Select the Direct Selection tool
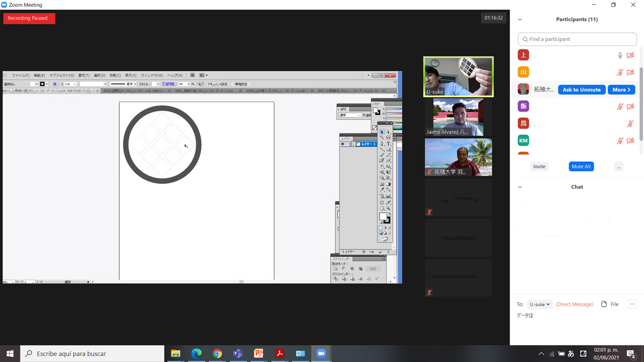The height and width of the screenshot is (362, 644). (388, 132)
